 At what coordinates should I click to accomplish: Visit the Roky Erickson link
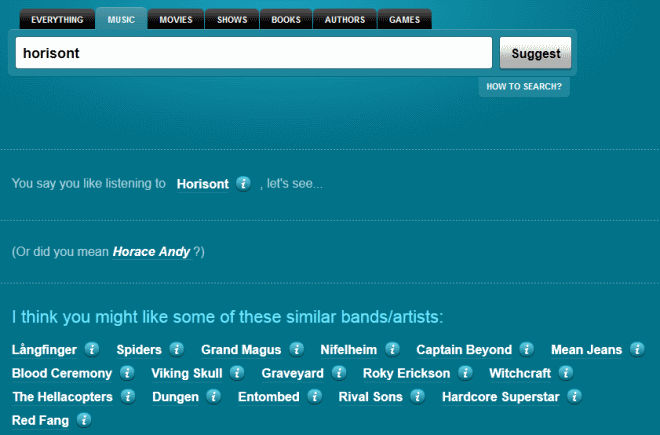(406, 373)
